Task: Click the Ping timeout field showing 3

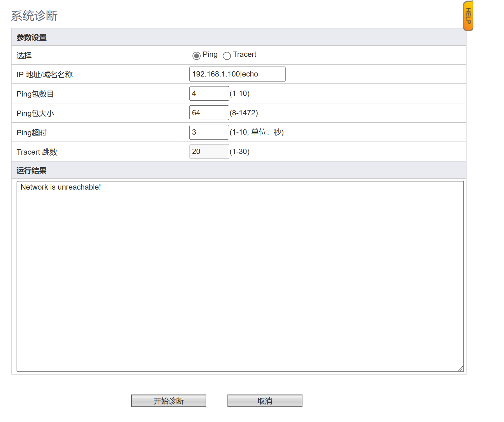Action: tap(209, 132)
